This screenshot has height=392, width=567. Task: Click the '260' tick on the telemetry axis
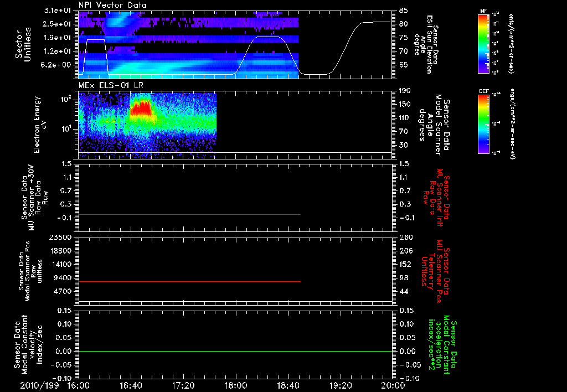[x=405, y=237]
